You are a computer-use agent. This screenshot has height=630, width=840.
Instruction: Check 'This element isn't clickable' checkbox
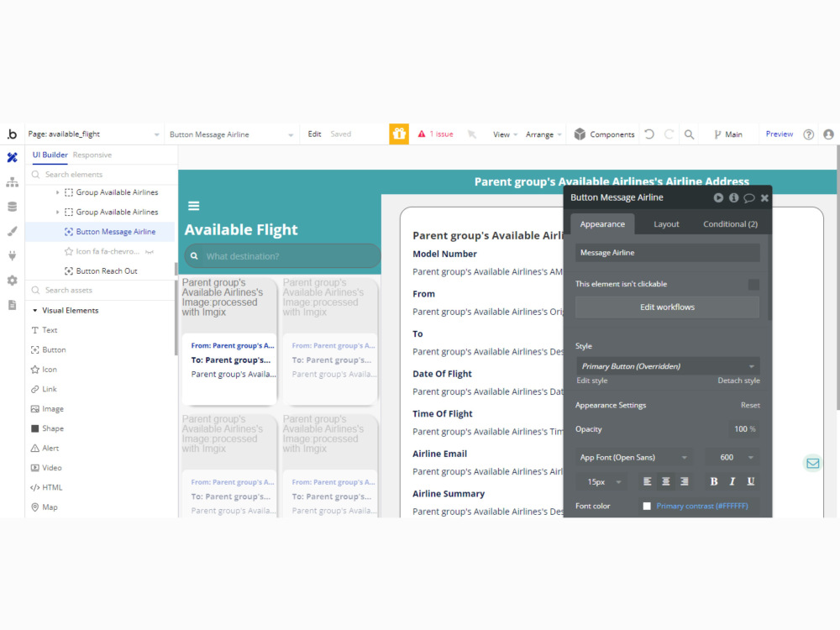[x=753, y=285]
